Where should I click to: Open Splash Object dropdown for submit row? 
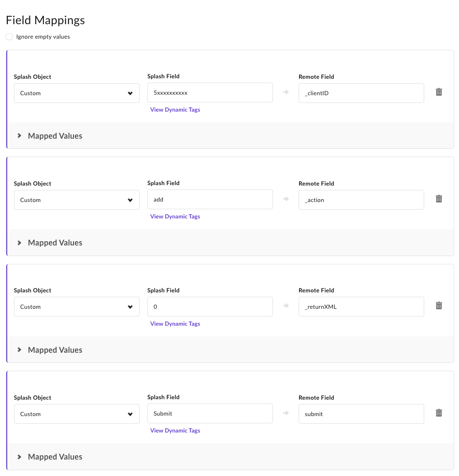point(76,414)
